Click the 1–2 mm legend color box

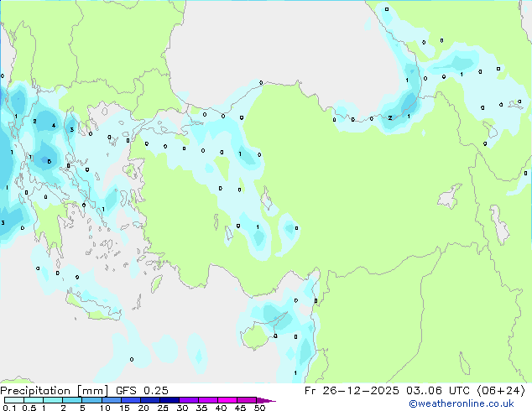53,400
